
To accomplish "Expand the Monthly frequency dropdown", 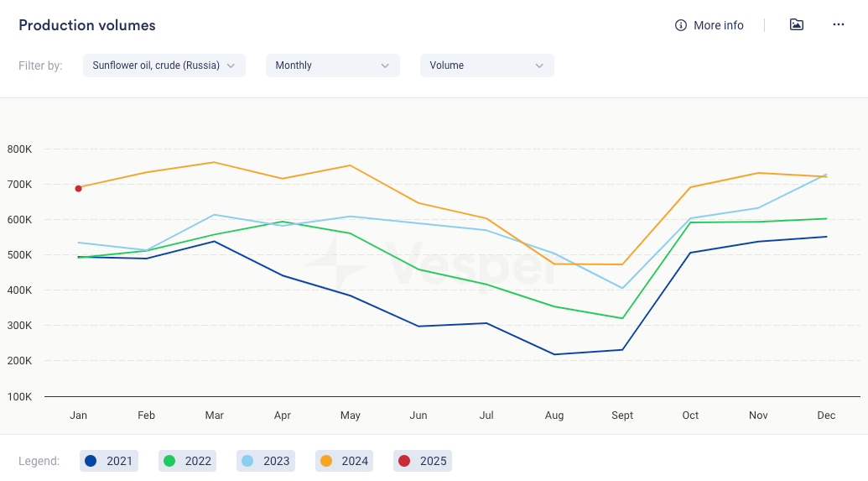I will 332,65.
